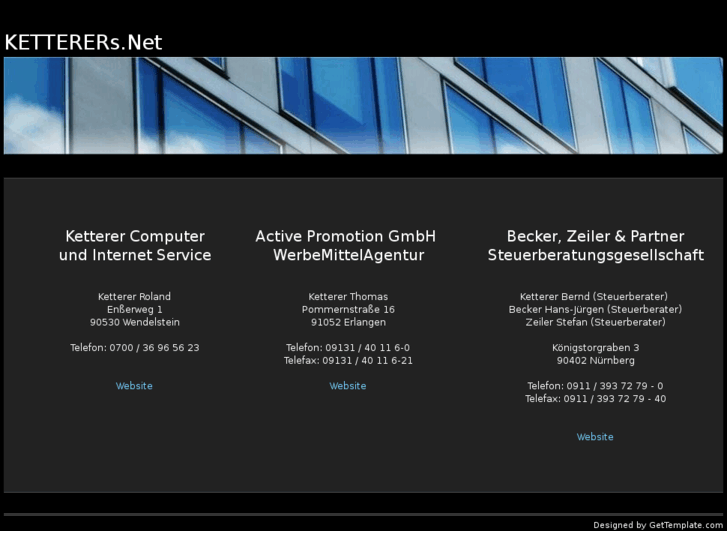Click Telefax: 09131 / 40 11 6-21
Viewport: 727px width, 545px height.
348,360
